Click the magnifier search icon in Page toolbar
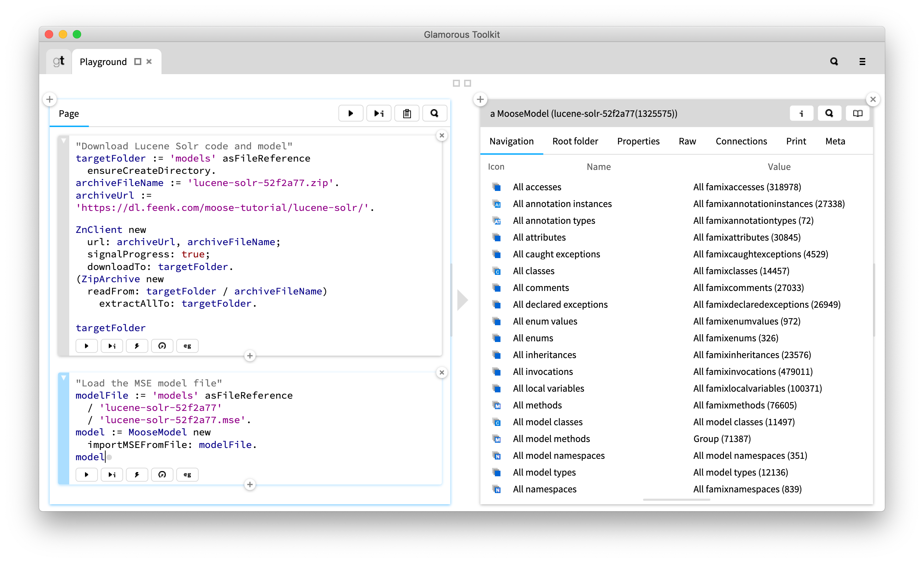The height and width of the screenshot is (563, 924). [x=434, y=113]
